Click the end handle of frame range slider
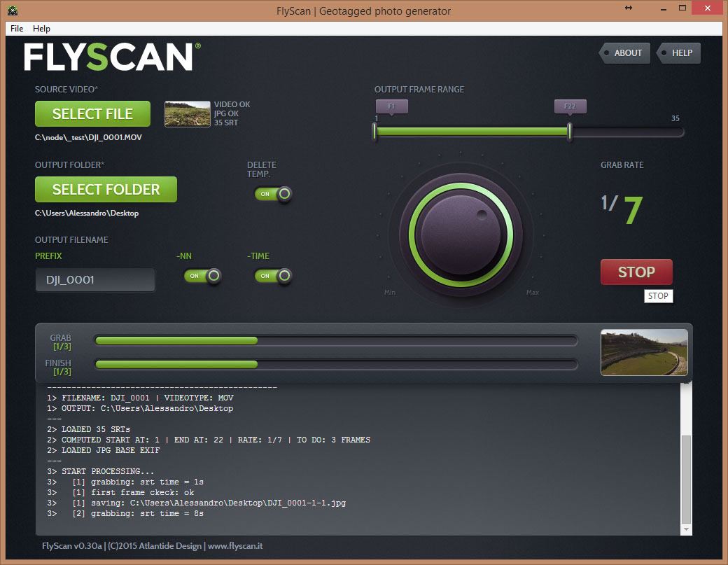 coord(570,132)
